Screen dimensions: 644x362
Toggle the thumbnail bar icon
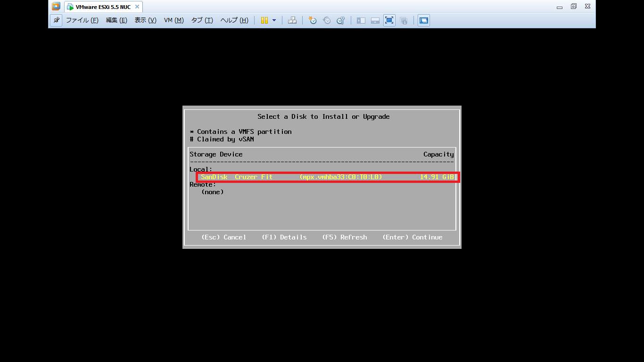click(375, 20)
